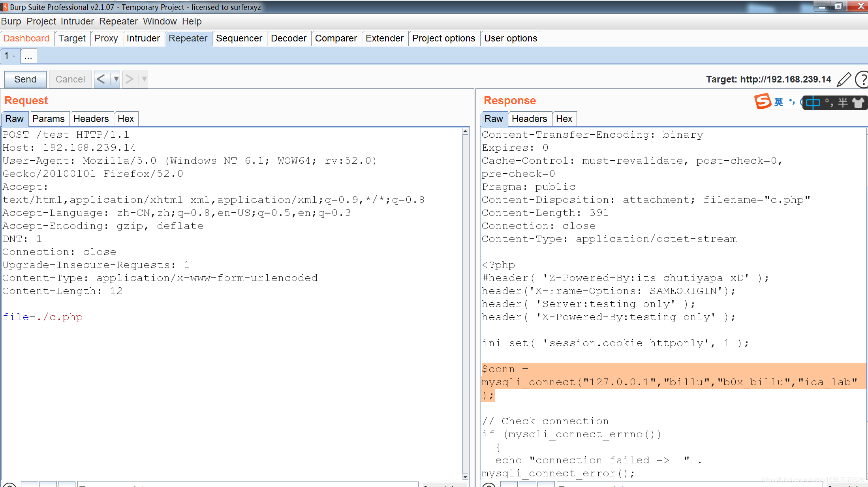Click the Request panel heading
Image resolution: width=868 pixels, height=487 pixels.
tap(26, 101)
